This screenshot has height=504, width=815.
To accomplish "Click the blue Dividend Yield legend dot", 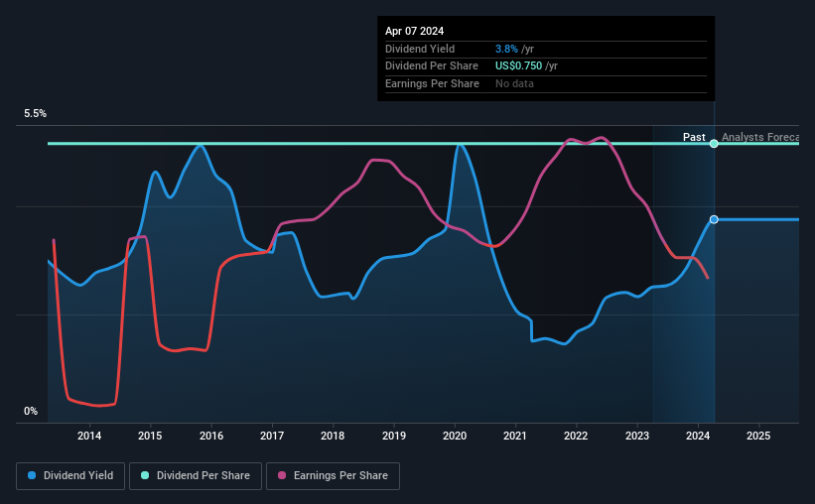I will point(32,475).
